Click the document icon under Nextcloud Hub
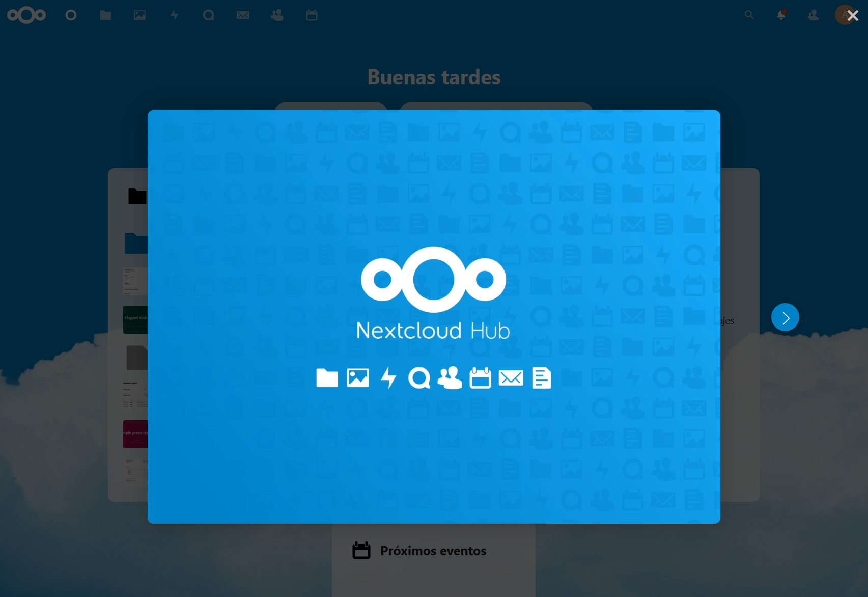Image resolution: width=868 pixels, height=597 pixels. [x=542, y=378]
